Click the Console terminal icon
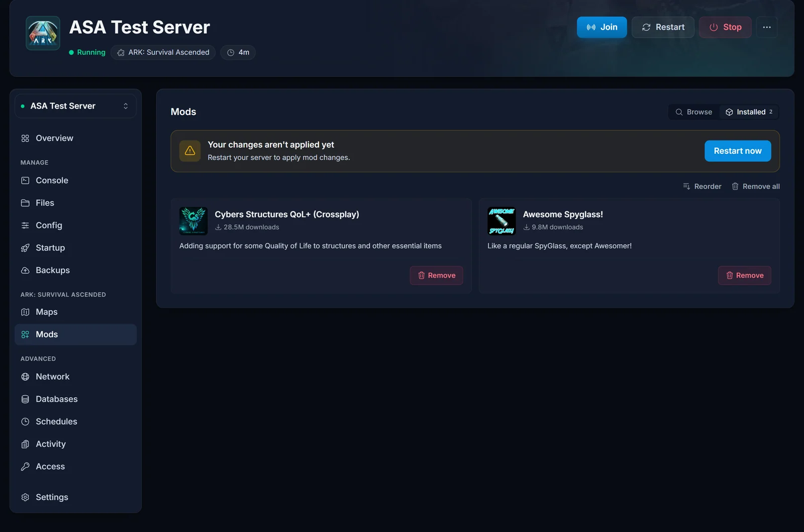Viewport: 804px width, 532px height. [x=25, y=180]
